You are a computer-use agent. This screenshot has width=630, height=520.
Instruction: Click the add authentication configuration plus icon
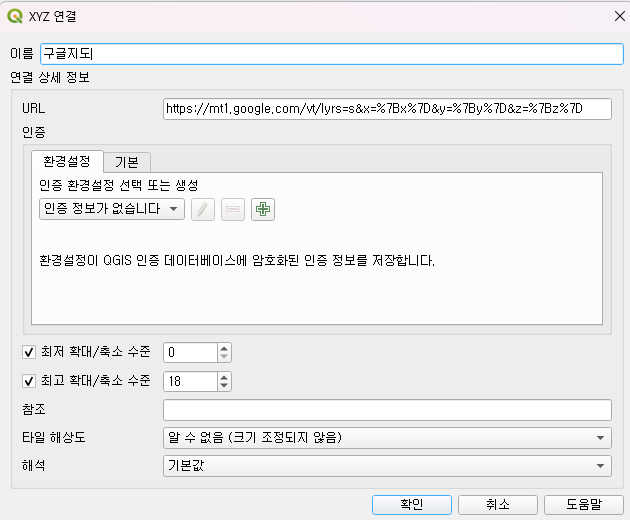point(263,209)
